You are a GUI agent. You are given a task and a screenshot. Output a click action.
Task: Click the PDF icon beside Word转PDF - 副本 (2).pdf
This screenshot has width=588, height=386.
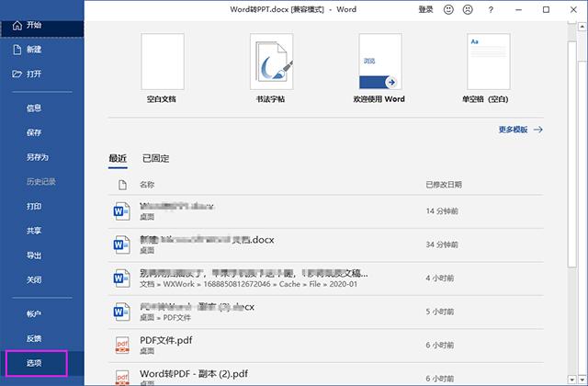[122, 378]
